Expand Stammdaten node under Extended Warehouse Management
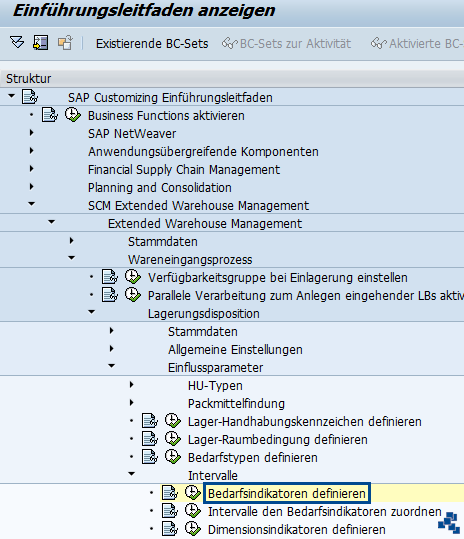The width and height of the screenshot is (464, 539). click(71, 241)
